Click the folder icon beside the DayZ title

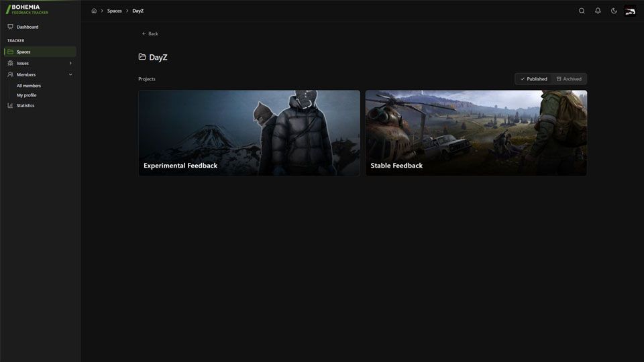point(142,56)
